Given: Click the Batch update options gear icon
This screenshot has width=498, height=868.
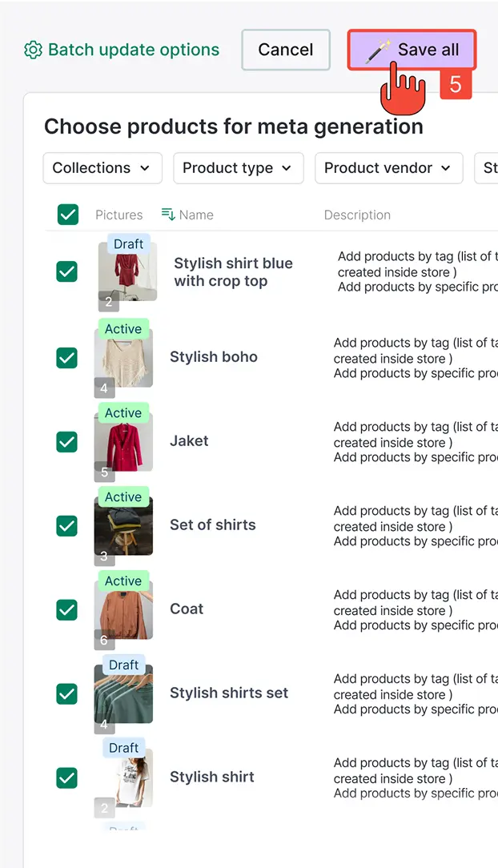Looking at the screenshot, I should click(33, 50).
